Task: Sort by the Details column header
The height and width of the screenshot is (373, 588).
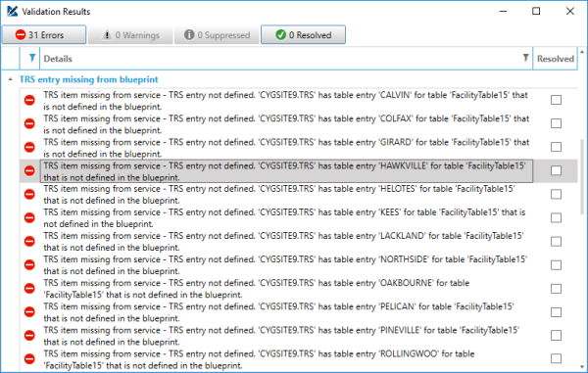Action: [x=58, y=59]
